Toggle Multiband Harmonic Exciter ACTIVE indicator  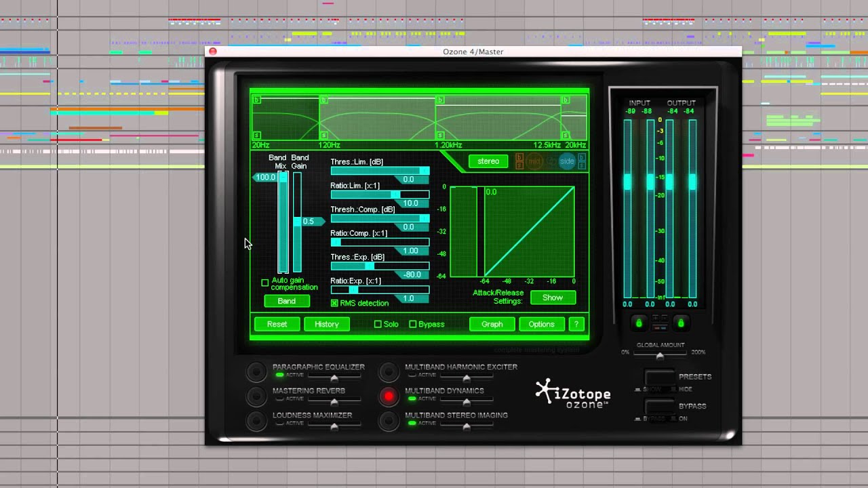click(x=412, y=375)
